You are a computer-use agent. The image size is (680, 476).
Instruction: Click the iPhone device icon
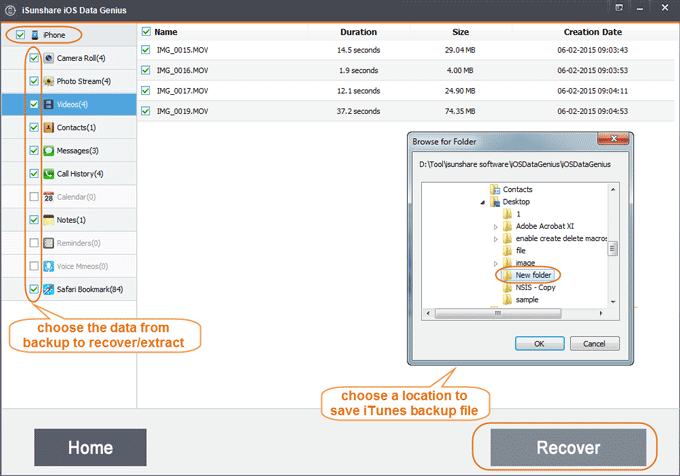pyautogui.click(x=35, y=35)
